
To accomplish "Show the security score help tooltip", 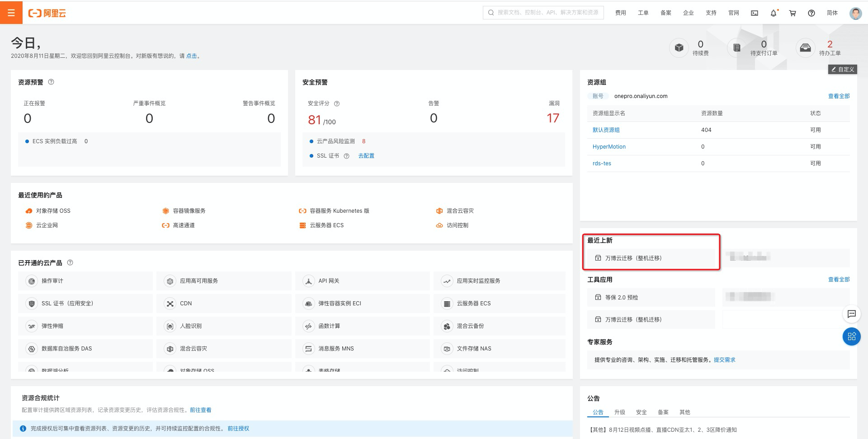I will click(x=337, y=103).
